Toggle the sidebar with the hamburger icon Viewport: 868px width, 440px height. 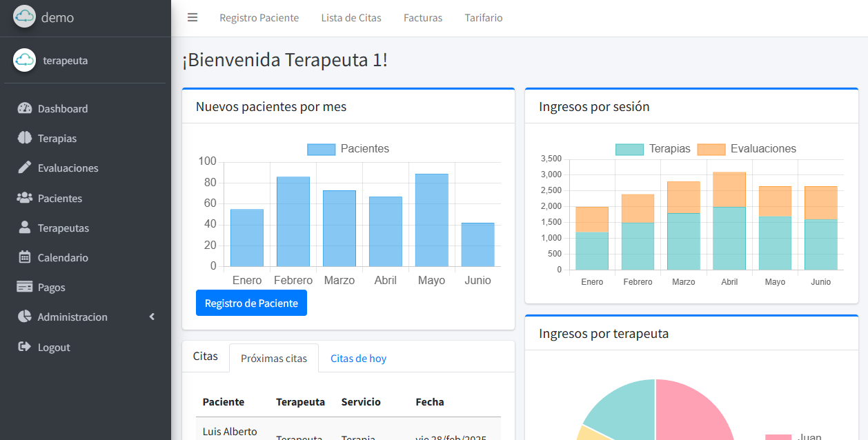tap(193, 18)
